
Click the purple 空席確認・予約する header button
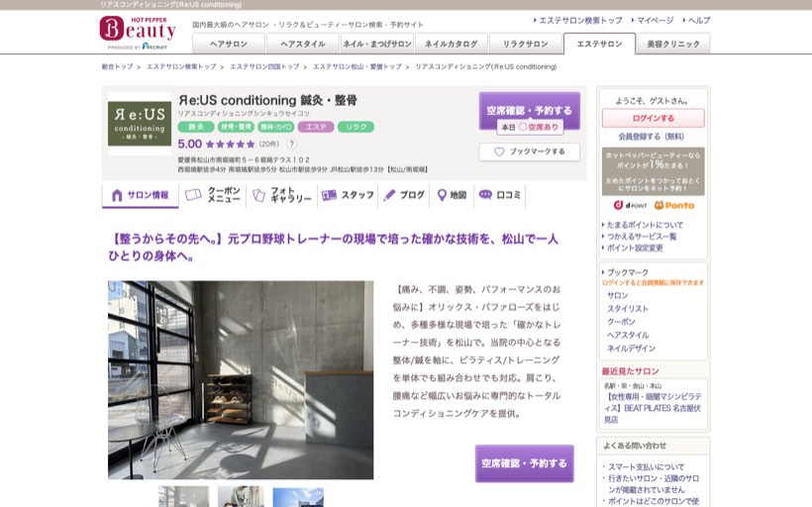tap(529, 110)
